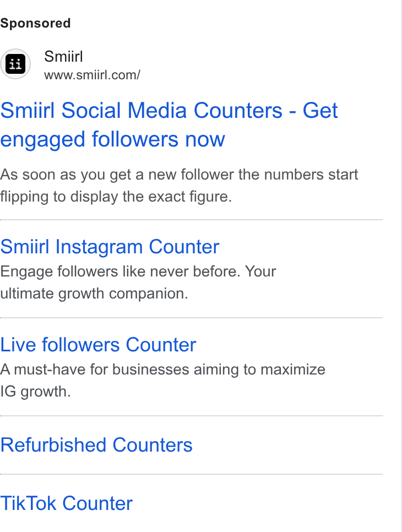Open the Smiirl advertiser name
The width and height of the screenshot is (402, 532).
[63, 56]
